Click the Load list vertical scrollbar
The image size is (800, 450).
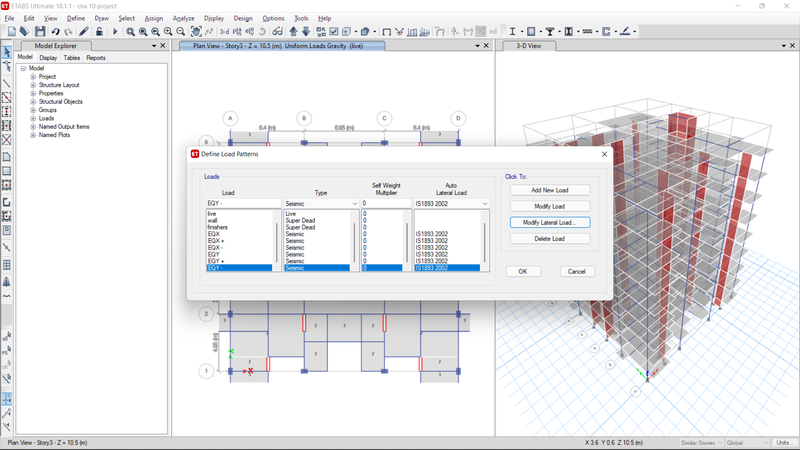[x=277, y=240]
